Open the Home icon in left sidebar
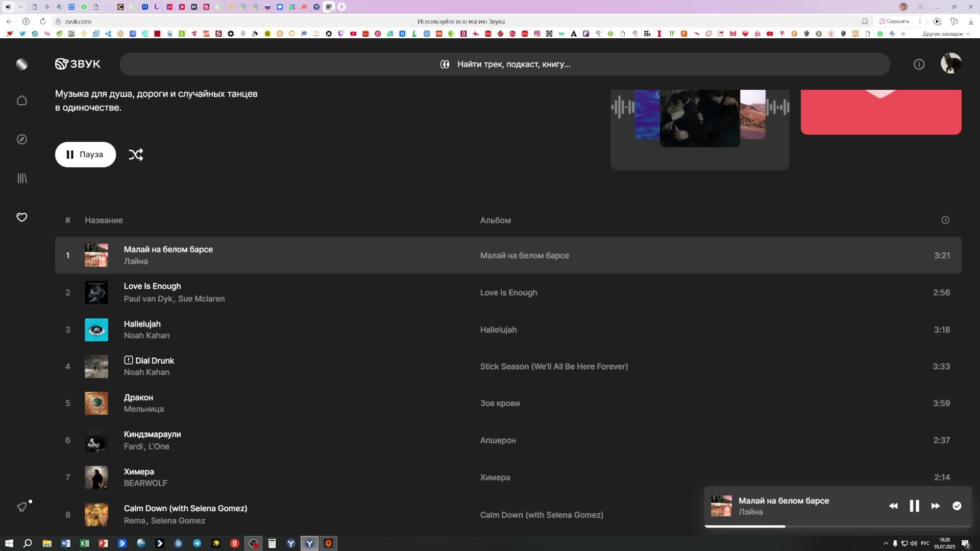The width and height of the screenshot is (980, 551). pyautogui.click(x=21, y=101)
